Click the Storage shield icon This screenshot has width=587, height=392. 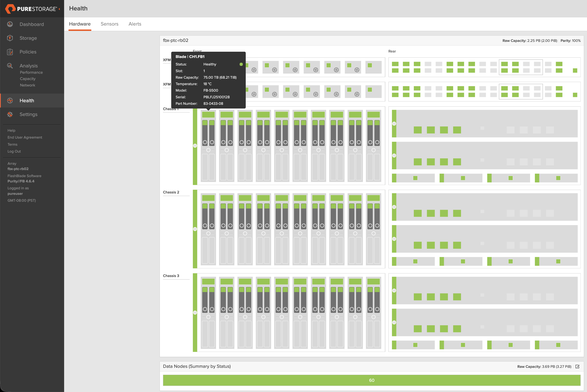tap(10, 38)
